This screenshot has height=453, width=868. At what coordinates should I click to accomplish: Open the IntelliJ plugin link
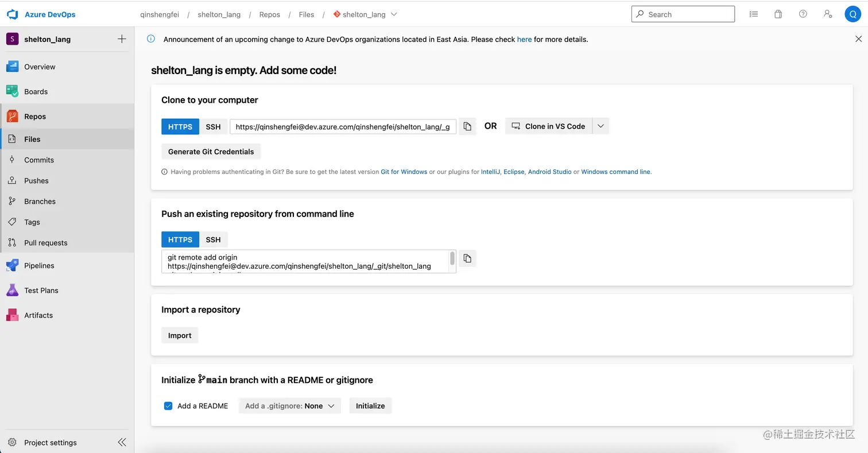click(x=490, y=172)
